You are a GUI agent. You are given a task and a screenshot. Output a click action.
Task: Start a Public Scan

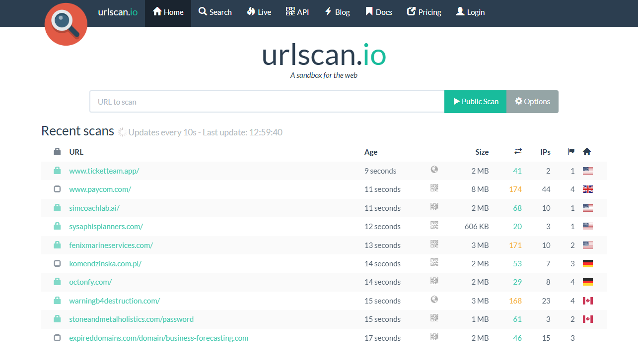[x=475, y=101]
